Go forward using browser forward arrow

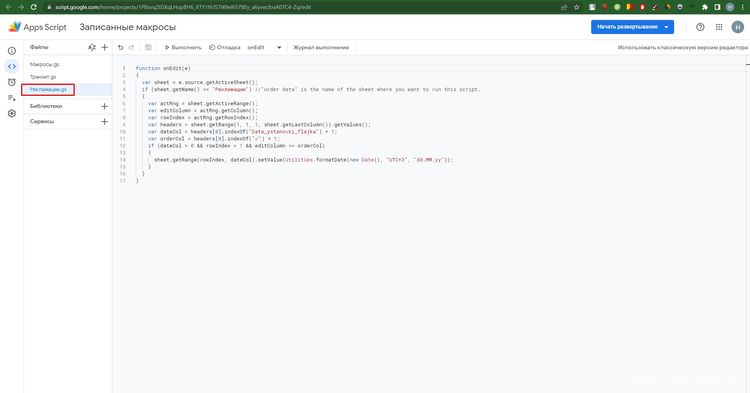coord(21,7)
